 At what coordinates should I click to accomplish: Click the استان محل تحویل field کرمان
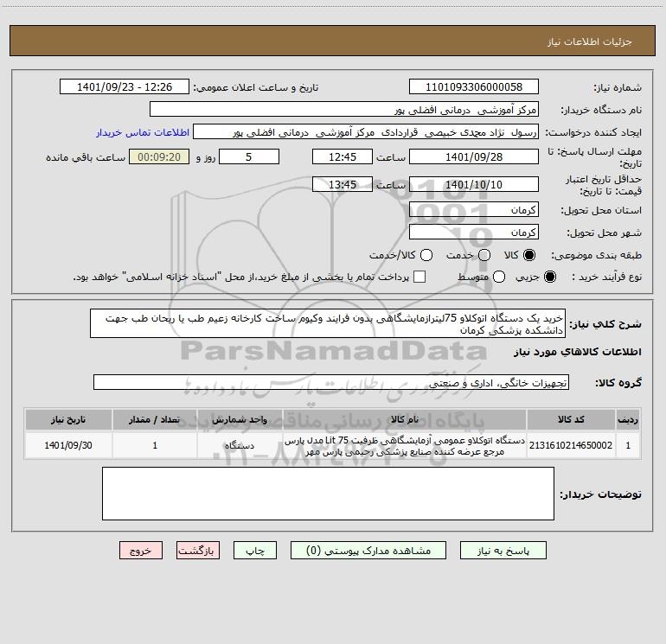pyautogui.click(x=474, y=209)
